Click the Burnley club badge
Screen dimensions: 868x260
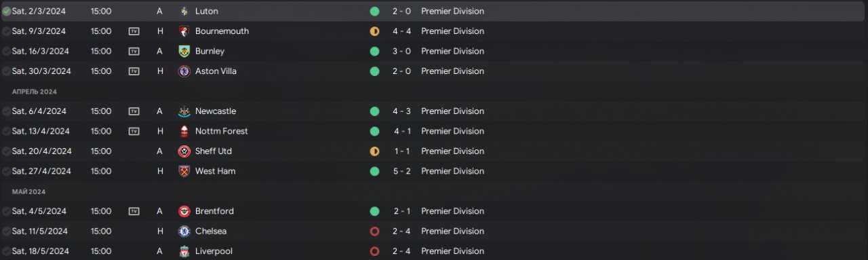(x=184, y=51)
